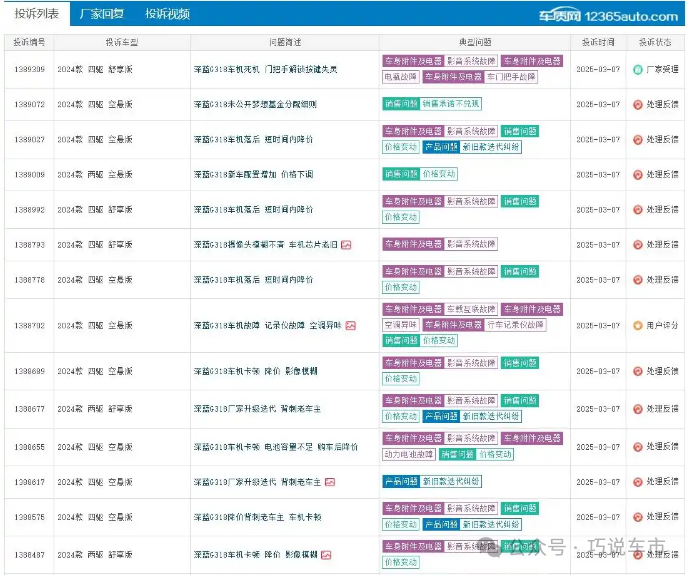Click the 处理反馈 status icon for complaint 1388677
This screenshot has height=575, width=688.
pos(638,409)
